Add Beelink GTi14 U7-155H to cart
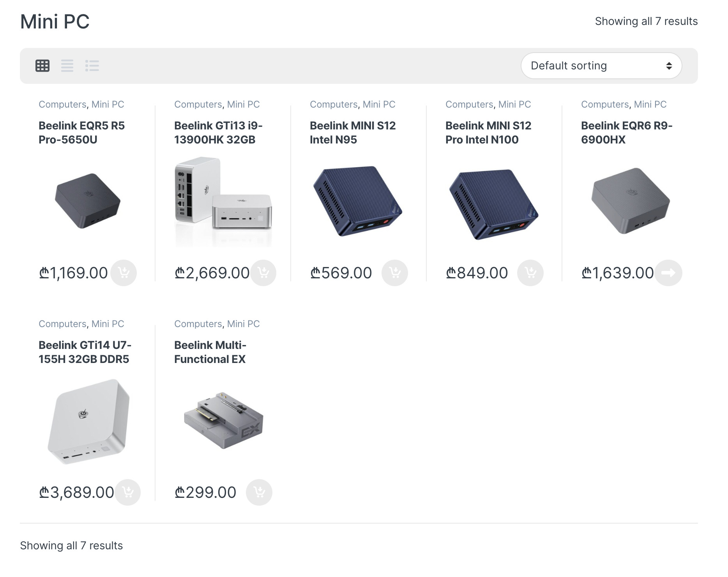The width and height of the screenshot is (728, 577). (127, 492)
